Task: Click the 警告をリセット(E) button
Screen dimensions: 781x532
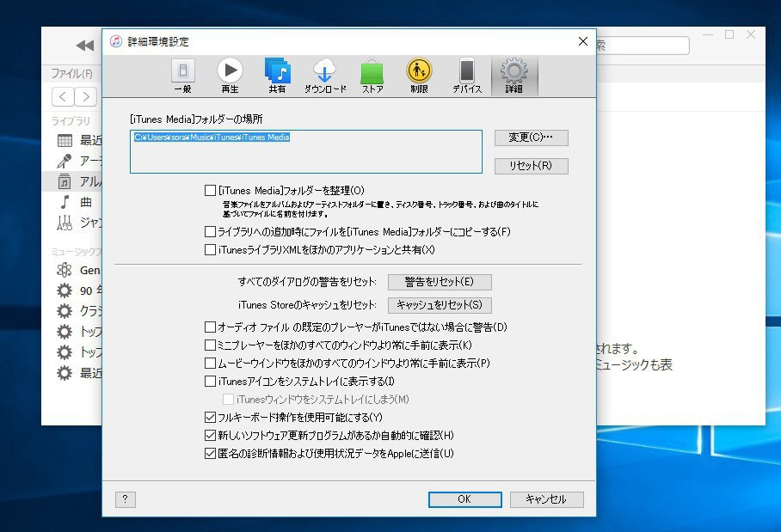Action: click(440, 282)
